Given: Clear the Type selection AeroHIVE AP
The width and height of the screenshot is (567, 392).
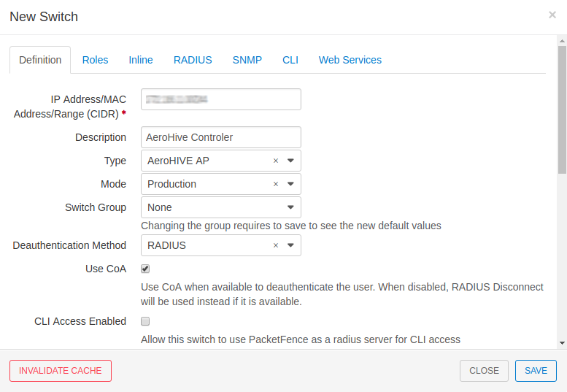Looking at the screenshot, I should [x=276, y=161].
